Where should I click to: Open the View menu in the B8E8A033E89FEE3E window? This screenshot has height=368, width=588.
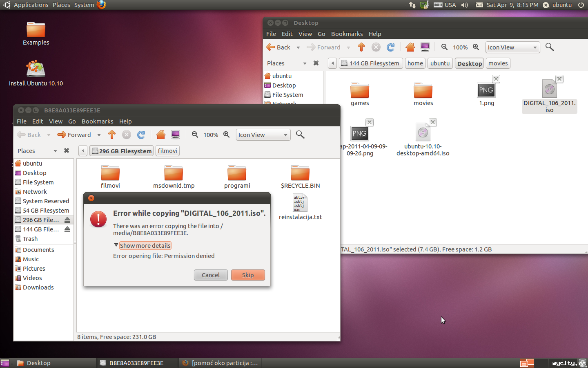(56, 121)
